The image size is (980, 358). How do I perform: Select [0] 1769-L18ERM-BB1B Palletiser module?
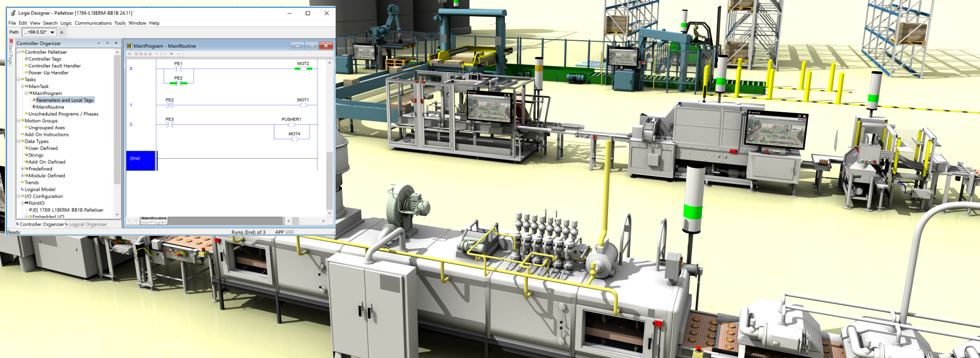point(68,210)
